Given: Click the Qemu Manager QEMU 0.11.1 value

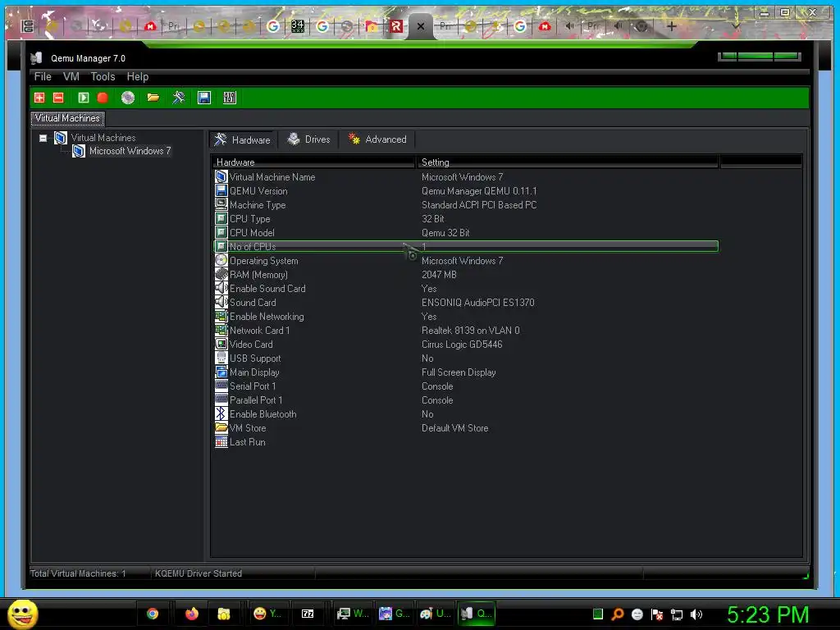Looking at the screenshot, I should (479, 190).
